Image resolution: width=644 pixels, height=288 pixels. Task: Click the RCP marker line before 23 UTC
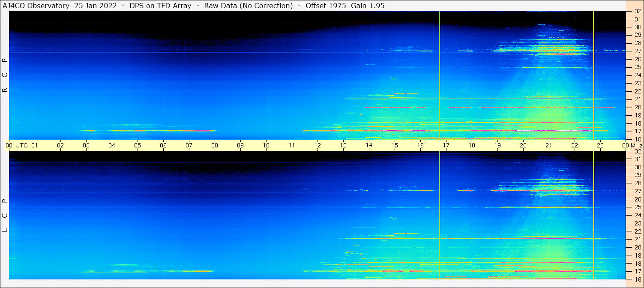[593, 75]
